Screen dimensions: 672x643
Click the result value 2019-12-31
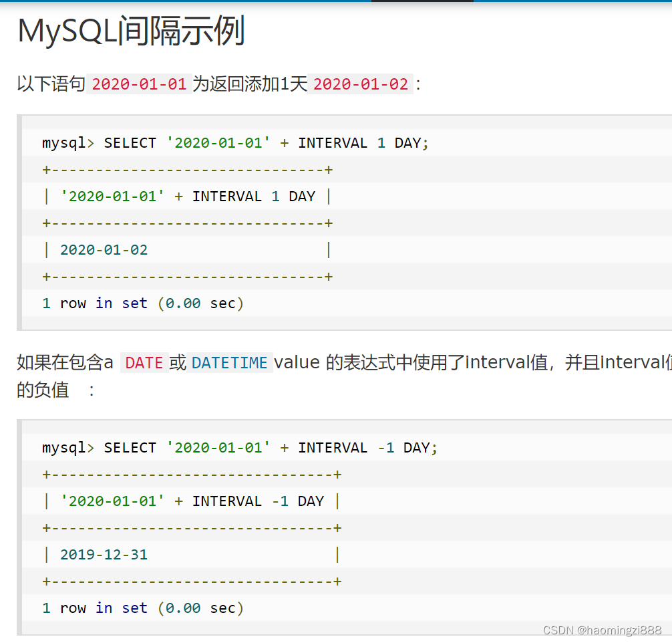[104, 555]
